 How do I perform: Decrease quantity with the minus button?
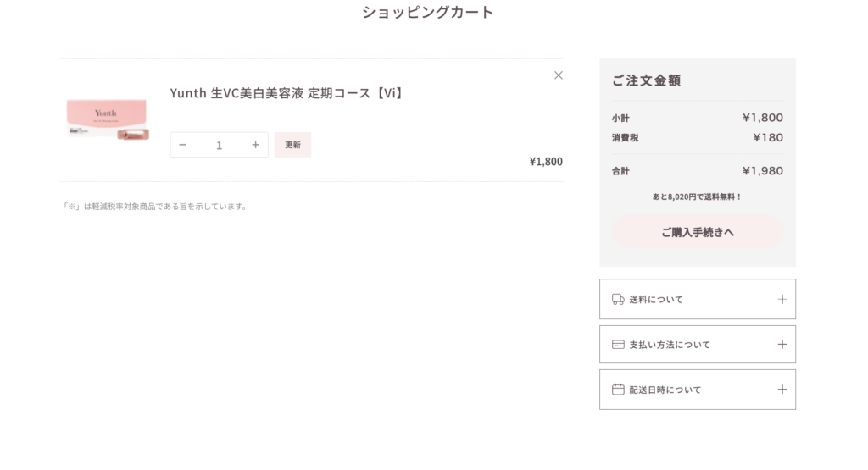pyautogui.click(x=183, y=145)
